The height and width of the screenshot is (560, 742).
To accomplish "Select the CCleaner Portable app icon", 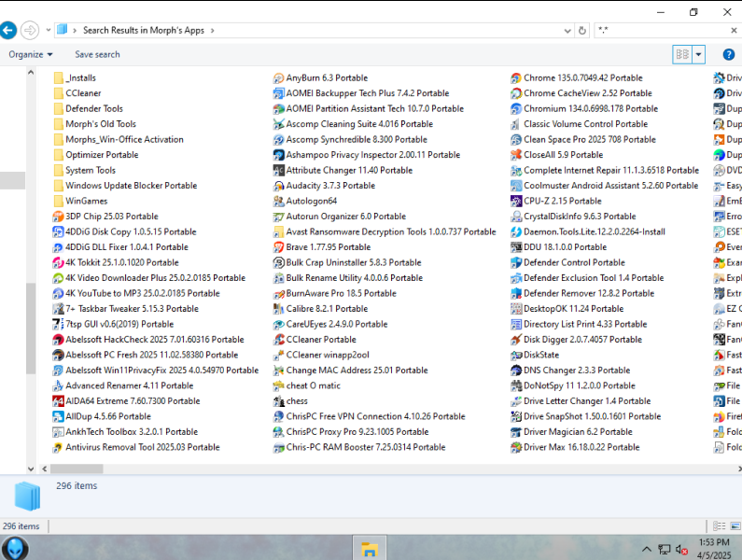I will 279,340.
